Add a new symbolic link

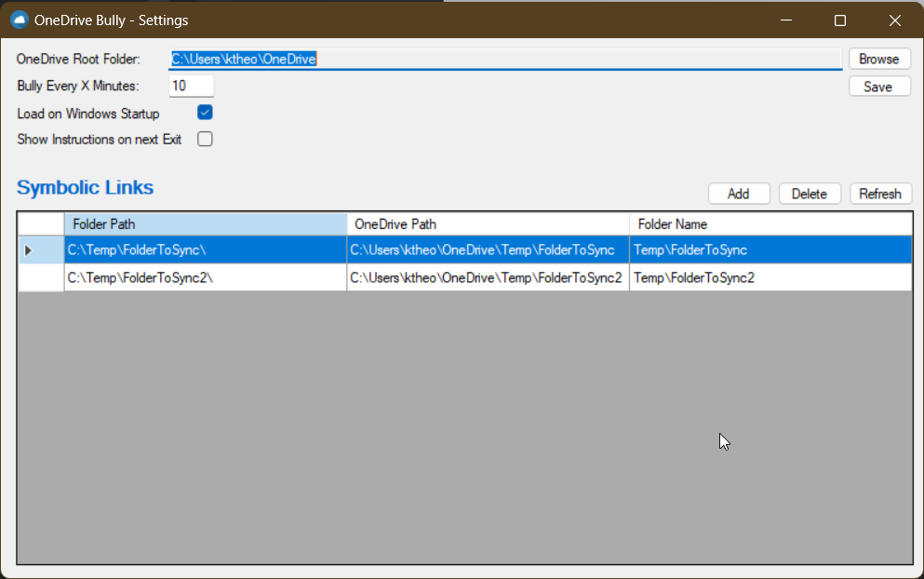point(739,194)
